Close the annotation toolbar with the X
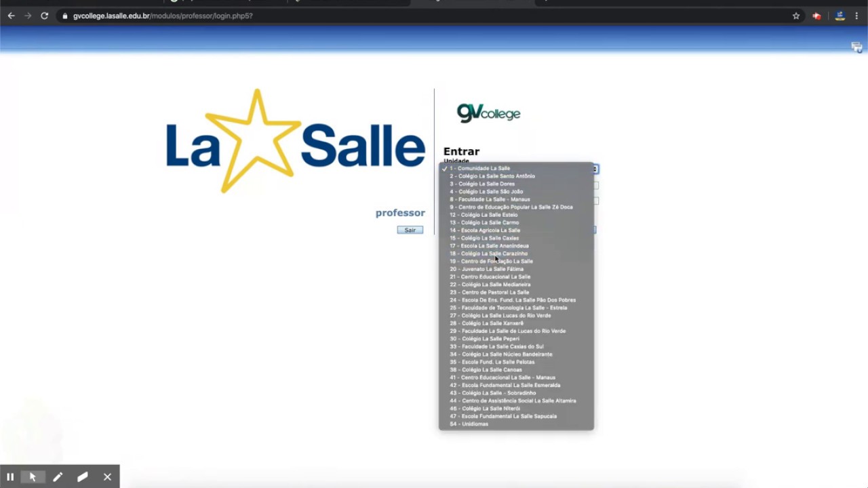Viewport: 868px width, 488px height. pyautogui.click(x=107, y=477)
